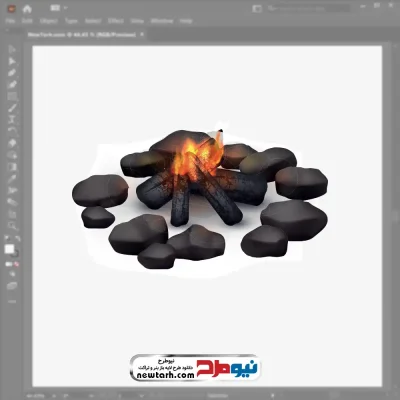Select the Eyedropper tool
The width and height of the screenshot is (400, 400).
point(12,178)
